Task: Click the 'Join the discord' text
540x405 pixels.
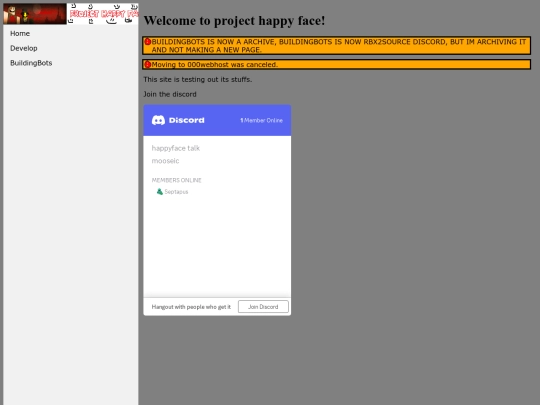Action: pyautogui.click(x=170, y=94)
